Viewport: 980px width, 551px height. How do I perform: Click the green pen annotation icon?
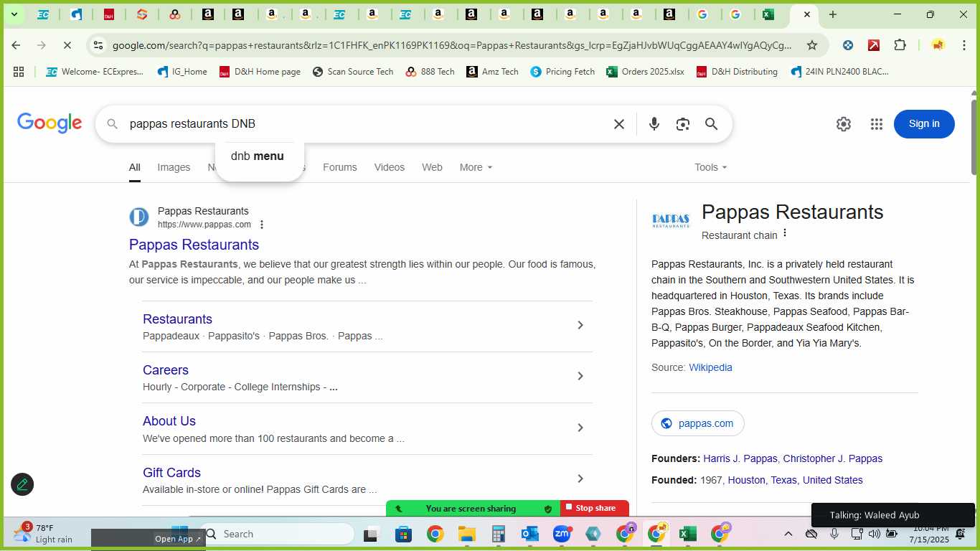(x=22, y=484)
